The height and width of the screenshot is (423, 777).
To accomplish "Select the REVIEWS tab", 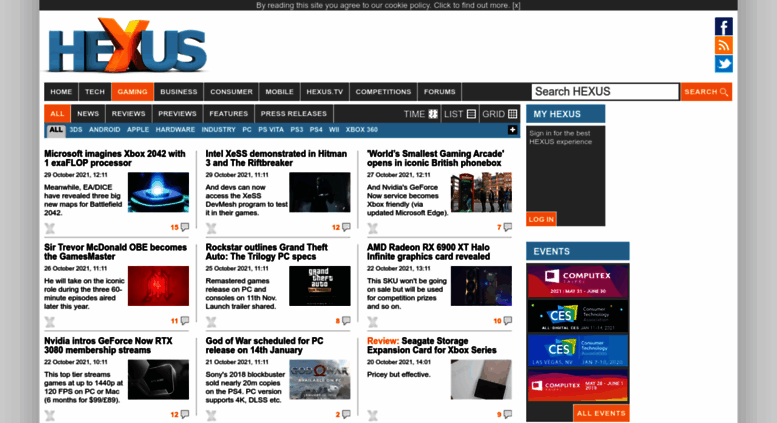I will click(x=128, y=113).
